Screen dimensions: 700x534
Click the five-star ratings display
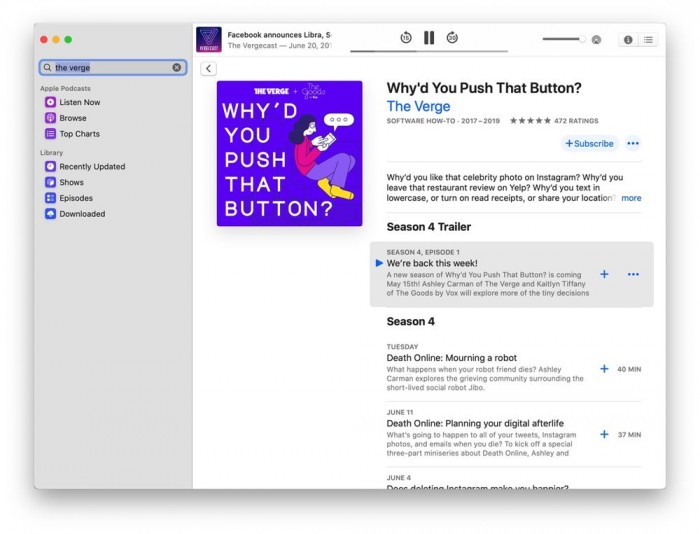point(530,121)
